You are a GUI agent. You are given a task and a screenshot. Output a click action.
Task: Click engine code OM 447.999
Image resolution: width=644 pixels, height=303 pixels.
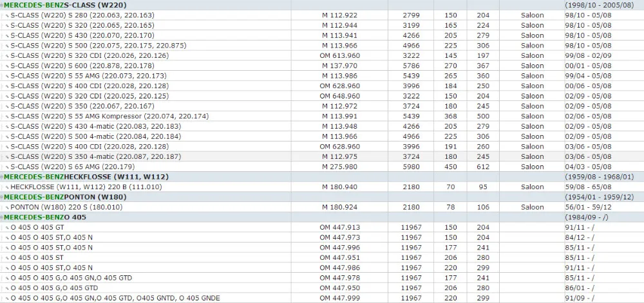[339, 298]
